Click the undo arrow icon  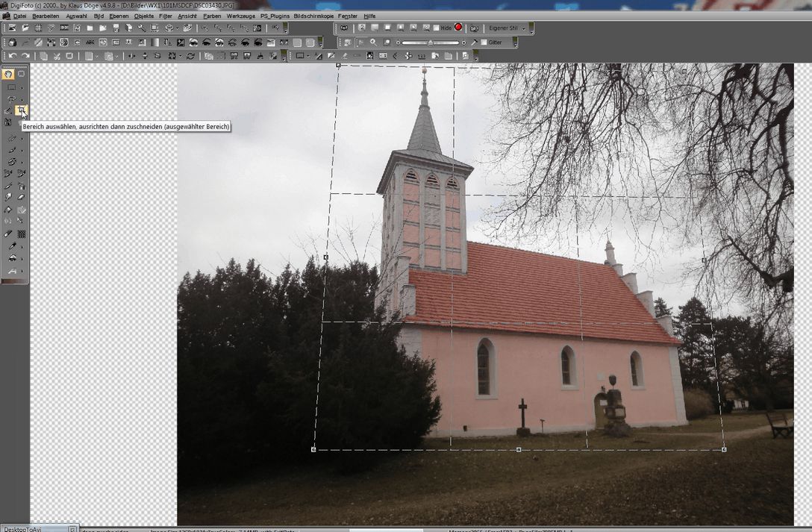(x=12, y=56)
